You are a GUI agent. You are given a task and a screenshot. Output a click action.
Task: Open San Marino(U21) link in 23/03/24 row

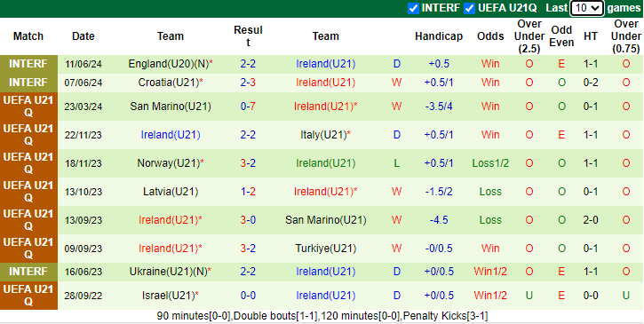[171, 107]
